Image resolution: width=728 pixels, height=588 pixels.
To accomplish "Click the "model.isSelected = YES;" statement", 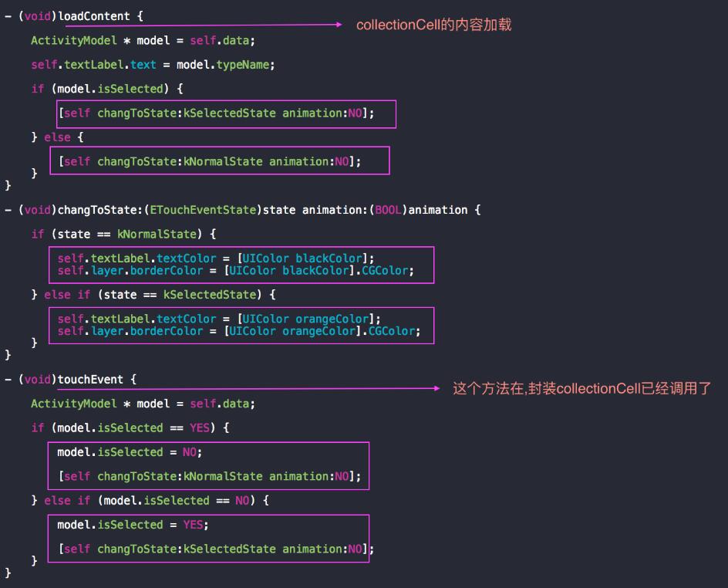I will (133, 525).
